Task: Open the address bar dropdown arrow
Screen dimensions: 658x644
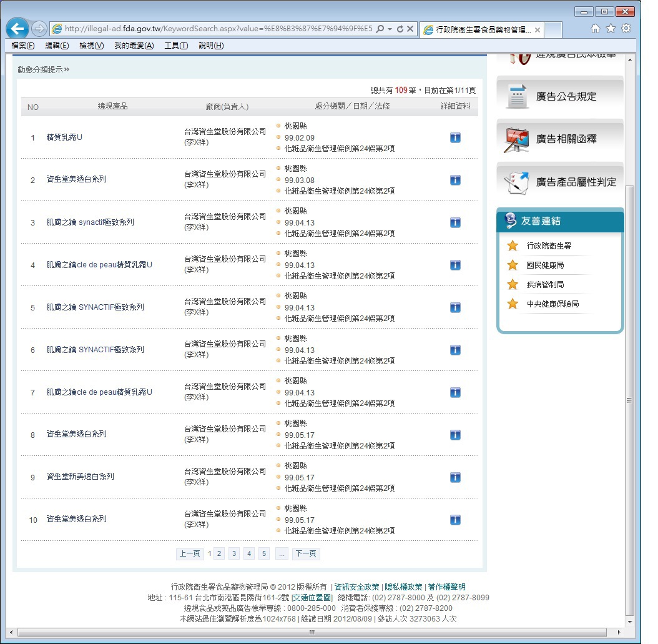Action: click(390, 29)
